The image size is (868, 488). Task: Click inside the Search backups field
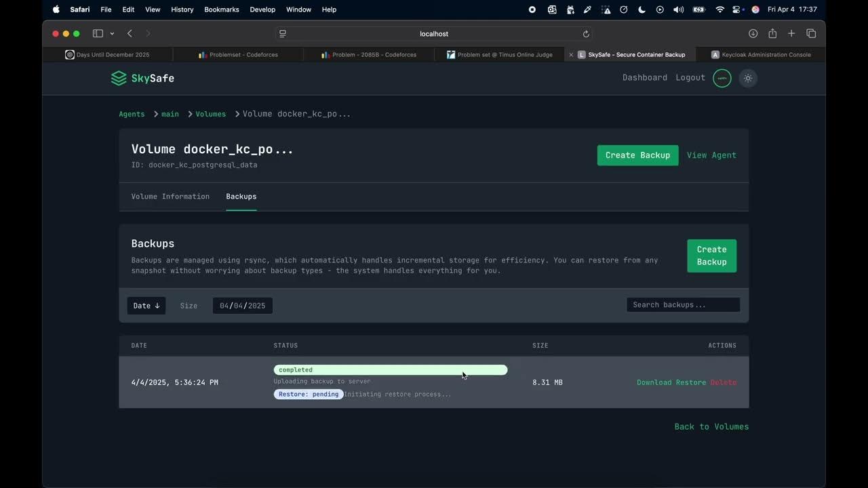click(x=682, y=304)
